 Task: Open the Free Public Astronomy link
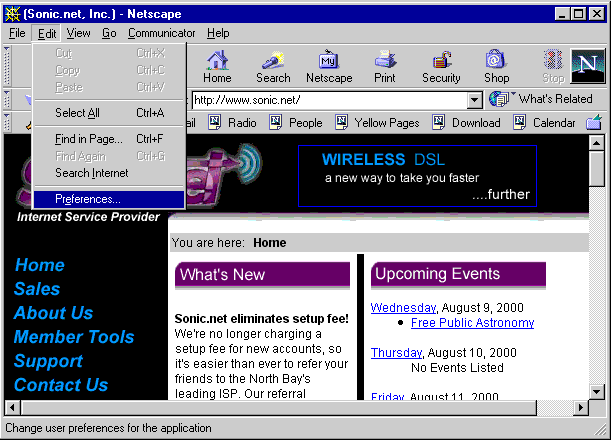[472, 323]
